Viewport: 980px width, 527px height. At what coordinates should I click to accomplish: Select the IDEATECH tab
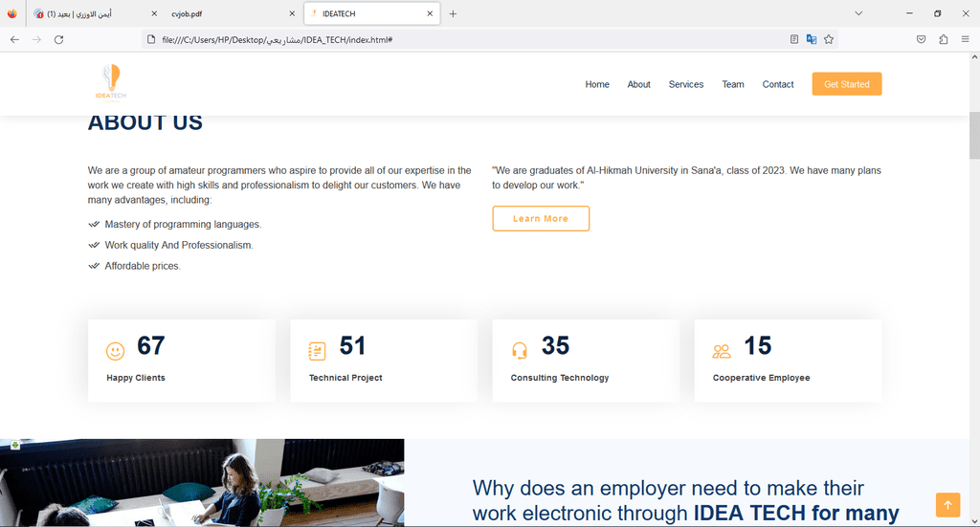[372, 13]
